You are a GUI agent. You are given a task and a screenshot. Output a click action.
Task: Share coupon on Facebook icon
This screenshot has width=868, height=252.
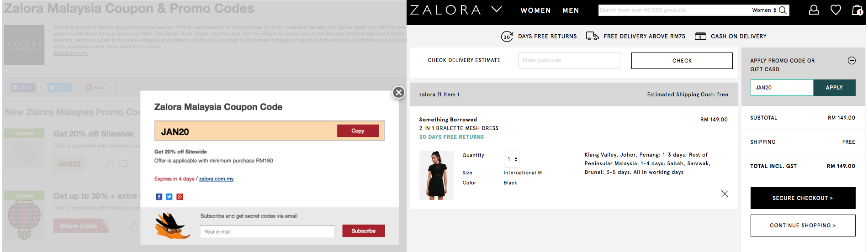pyautogui.click(x=159, y=197)
